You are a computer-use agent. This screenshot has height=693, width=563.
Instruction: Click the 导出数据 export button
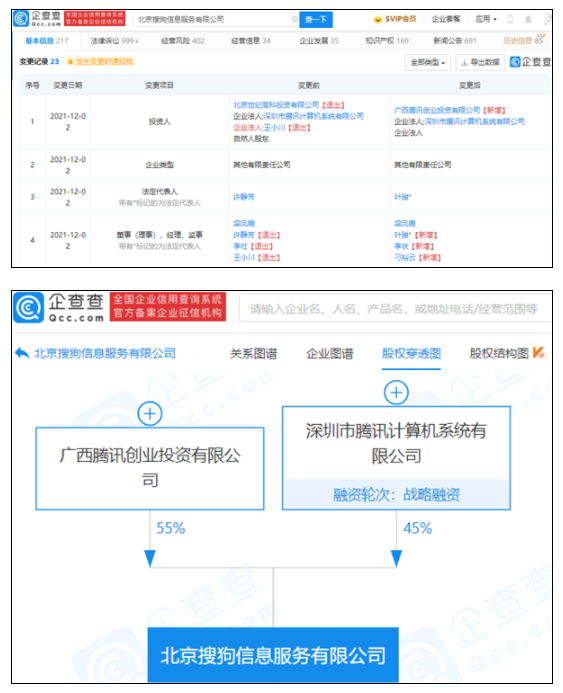[x=480, y=62]
